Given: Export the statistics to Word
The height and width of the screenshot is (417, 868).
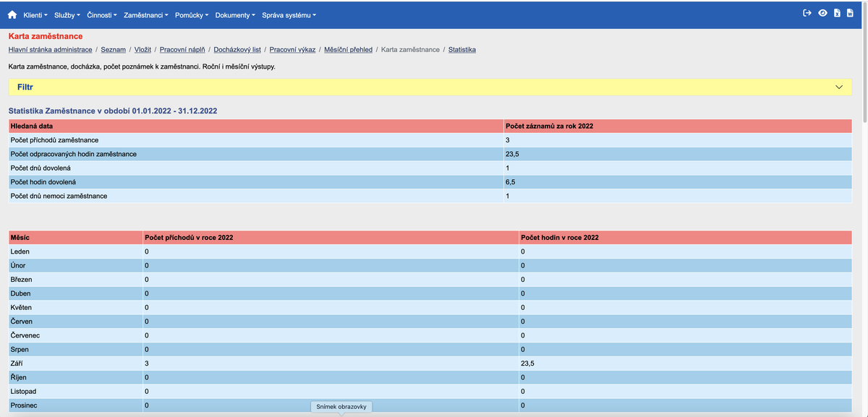Looking at the screenshot, I should click(850, 12).
